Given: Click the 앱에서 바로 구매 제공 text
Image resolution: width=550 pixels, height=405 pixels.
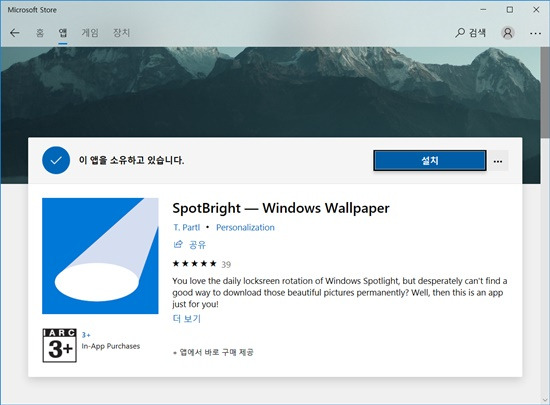Looking at the screenshot, I should (213, 352).
